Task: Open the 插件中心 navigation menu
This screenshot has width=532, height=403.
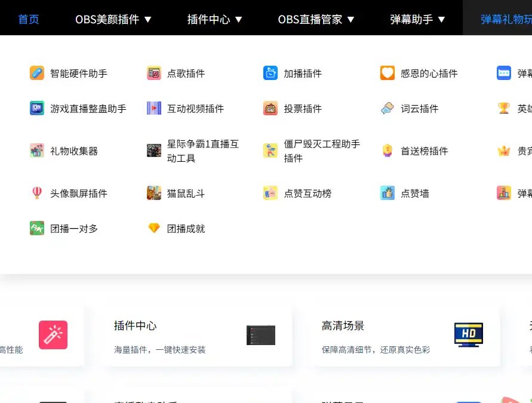Action: point(215,19)
